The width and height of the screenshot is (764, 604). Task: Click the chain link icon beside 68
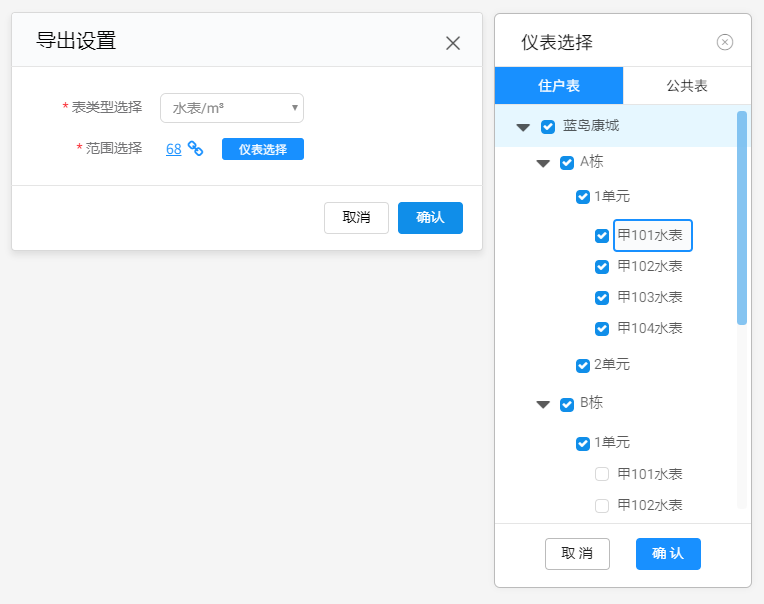coord(195,149)
